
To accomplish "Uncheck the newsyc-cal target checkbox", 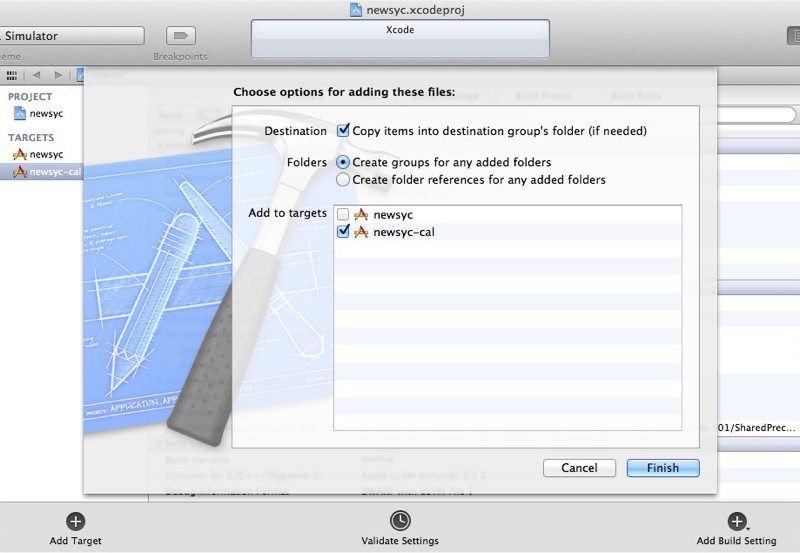I will pos(344,232).
